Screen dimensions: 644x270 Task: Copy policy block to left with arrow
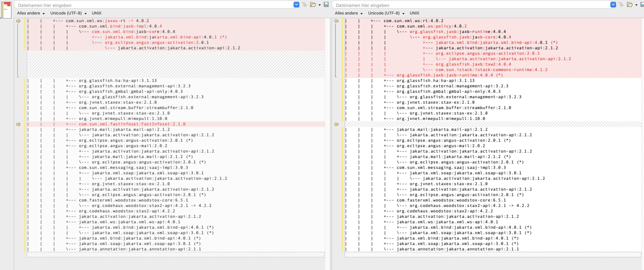pyautogui.click(x=336, y=21)
